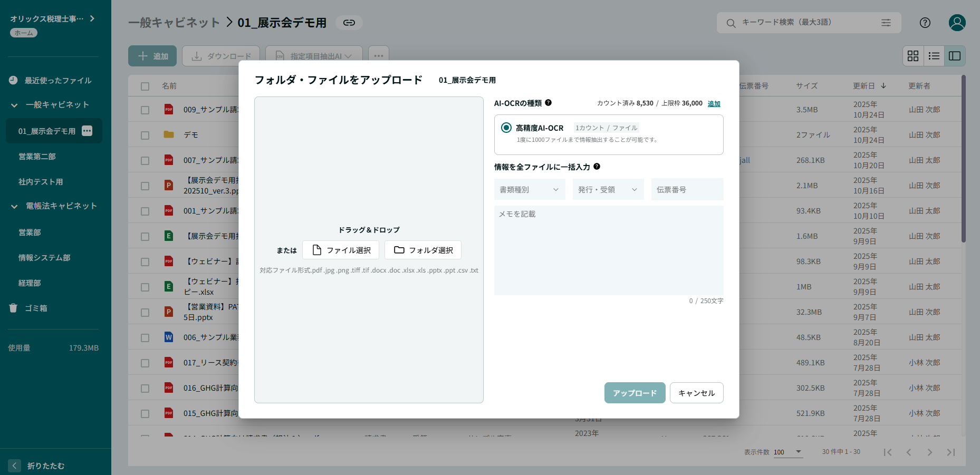Open the search filter options icon
The width and height of the screenshot is (980, 475).
coord(886,23)
